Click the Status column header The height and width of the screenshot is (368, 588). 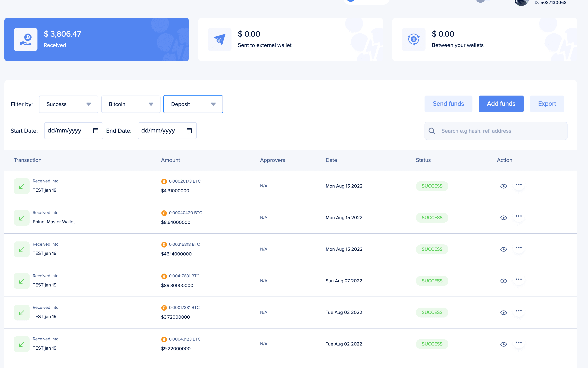coord(423,160)
